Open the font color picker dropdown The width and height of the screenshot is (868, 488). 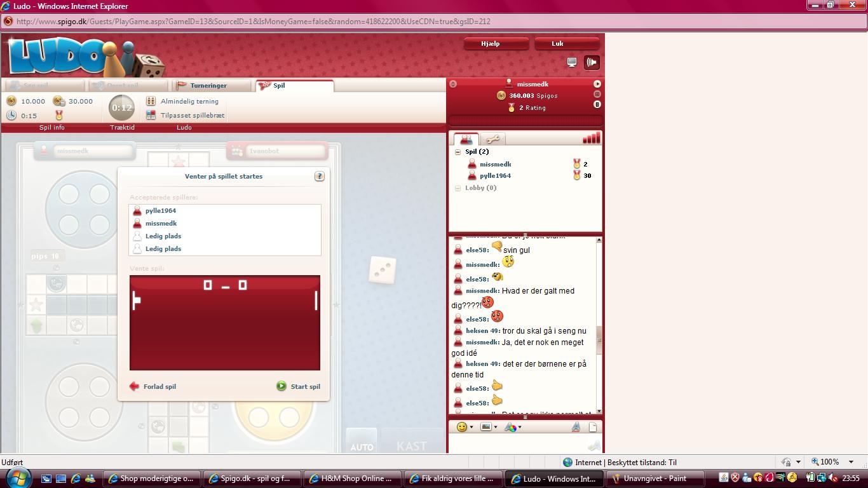coord(512,427)
